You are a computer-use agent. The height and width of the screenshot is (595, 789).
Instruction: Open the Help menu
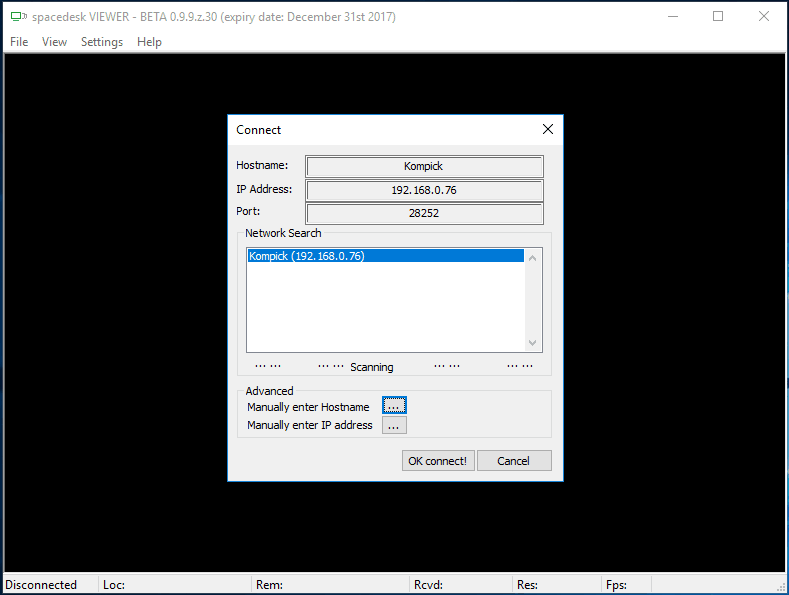pyautogui.click(x=149, y=42)
